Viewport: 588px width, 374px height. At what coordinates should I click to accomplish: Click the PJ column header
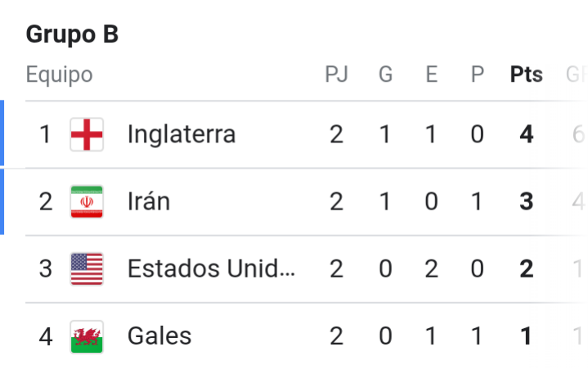(336, 74)
